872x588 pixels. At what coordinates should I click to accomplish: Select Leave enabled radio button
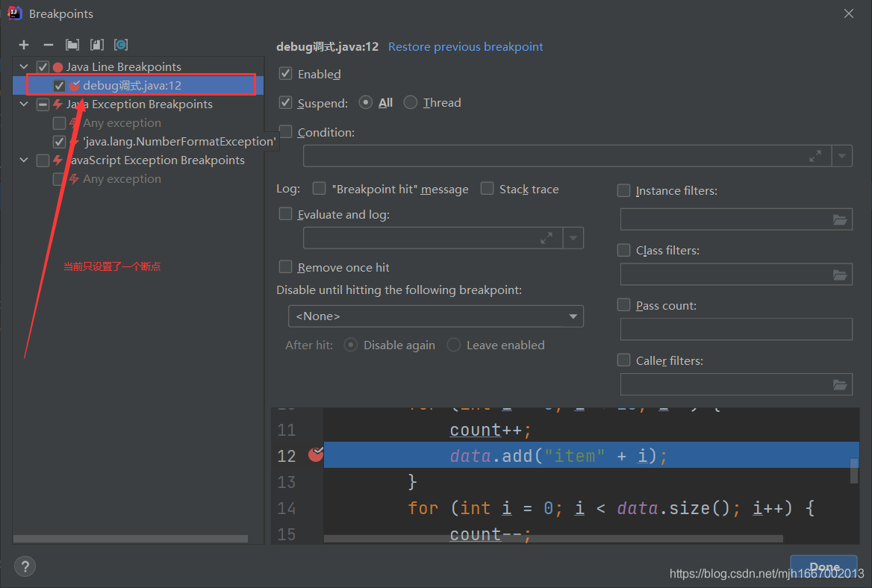[x=454, y=345]
